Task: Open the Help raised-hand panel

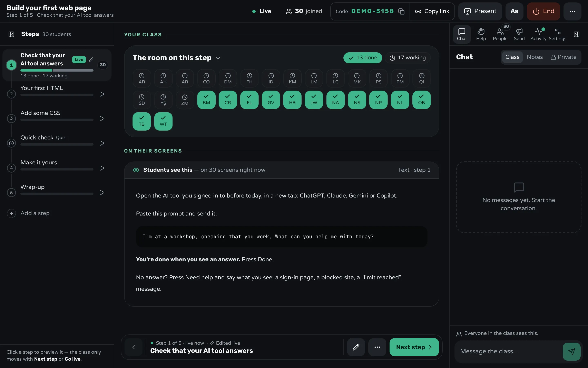Action: [481, 34]
